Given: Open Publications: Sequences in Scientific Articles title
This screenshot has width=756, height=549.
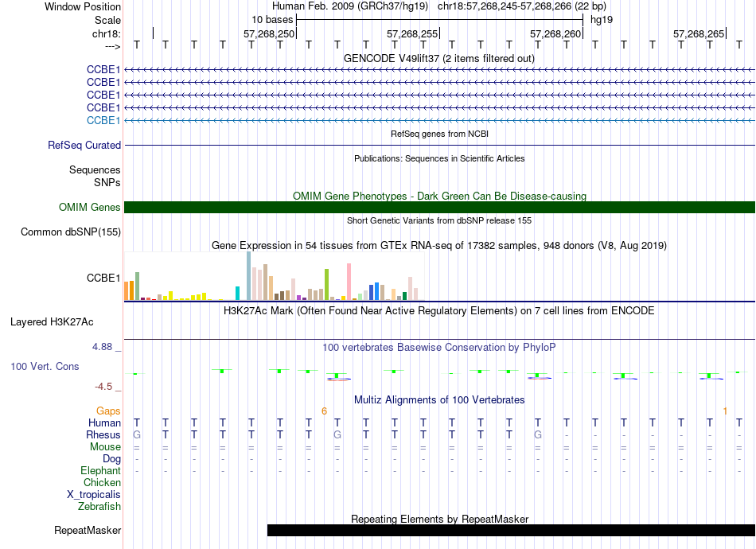Looking at the screenshot, I should [x=439, y=158].
